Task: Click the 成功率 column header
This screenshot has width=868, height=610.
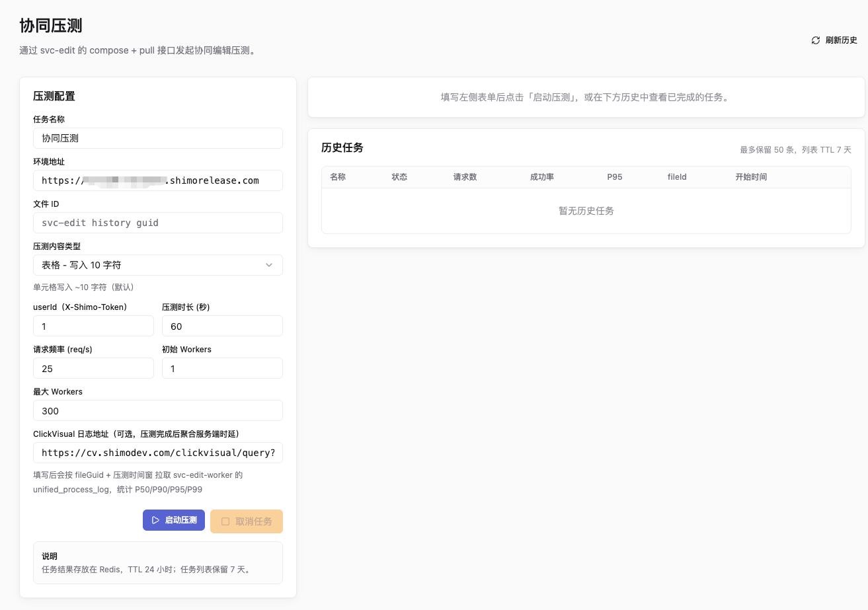Action: (542, 177)
